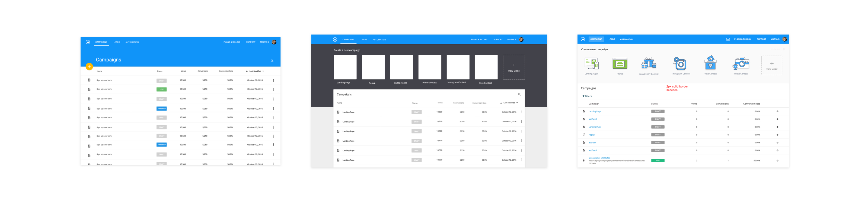The height and width of the screenshot is (202, 868).
Task: Select the Instagram Contest camera icon
Action: coord(680,64)
